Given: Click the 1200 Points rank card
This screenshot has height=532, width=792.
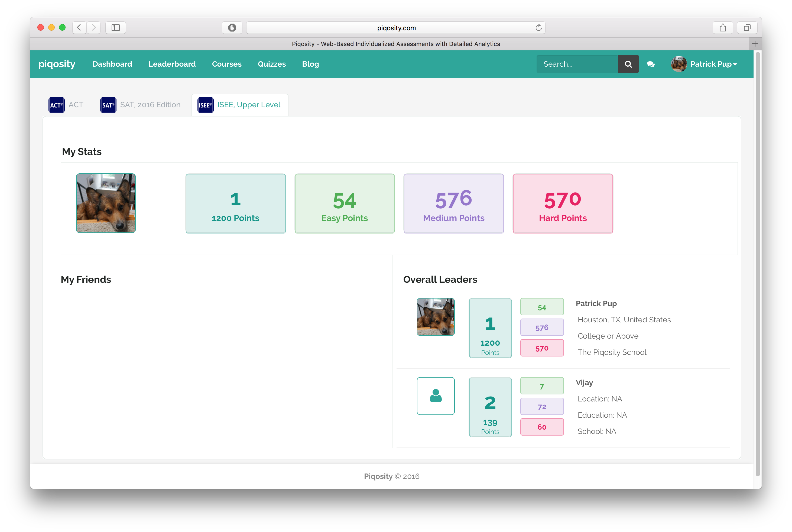Looking at the screenshot, I should pyautogui.click(x=235, y=204).
